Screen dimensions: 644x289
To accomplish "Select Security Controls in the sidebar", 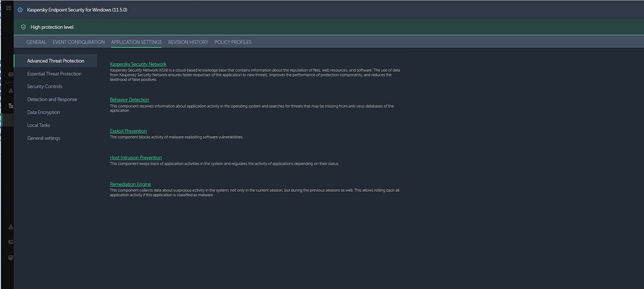I will (45, 86).
